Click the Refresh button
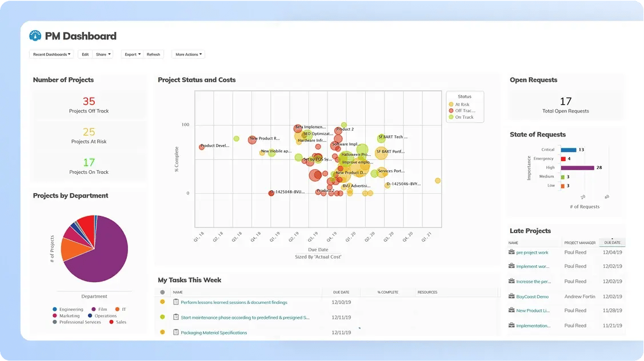Screen dimensions: 644x361 click(153, 54)
